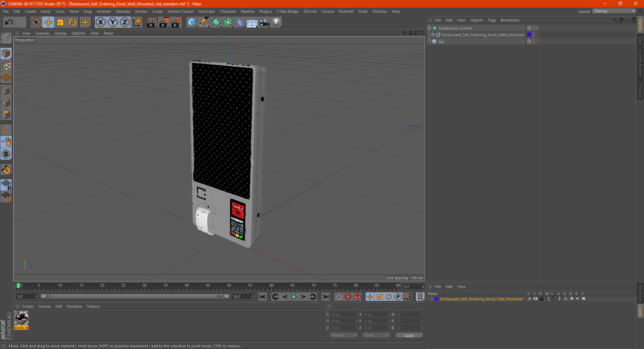Open Tags menu in Object Manager
644x349 pixels.
pyautogui.click(x=492, y=20)
